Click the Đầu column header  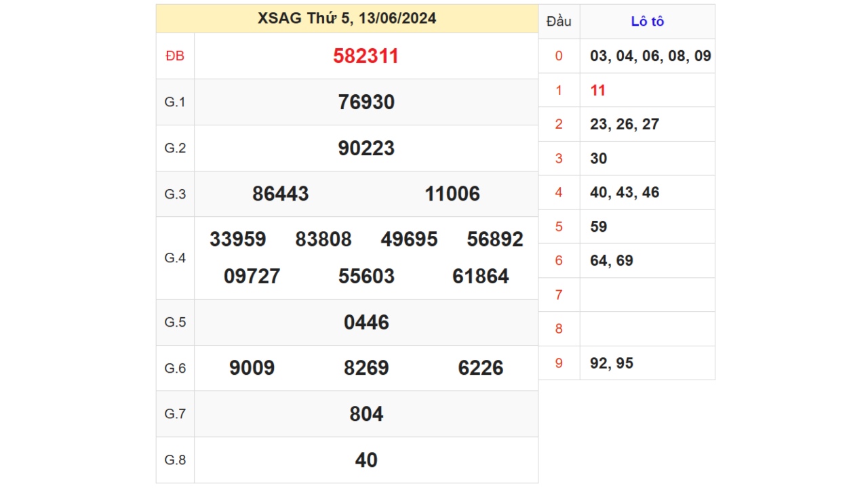pyautogui.click(x=559, y=22)
